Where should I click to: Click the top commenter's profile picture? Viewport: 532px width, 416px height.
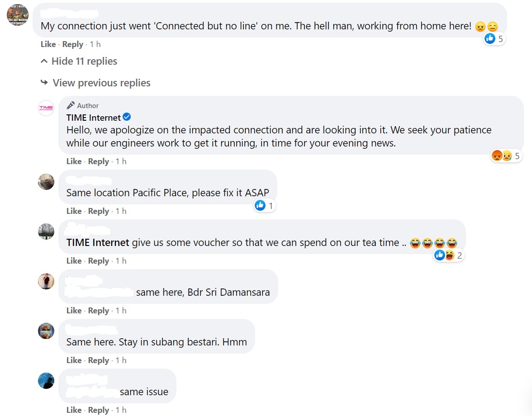coord(18,15)
